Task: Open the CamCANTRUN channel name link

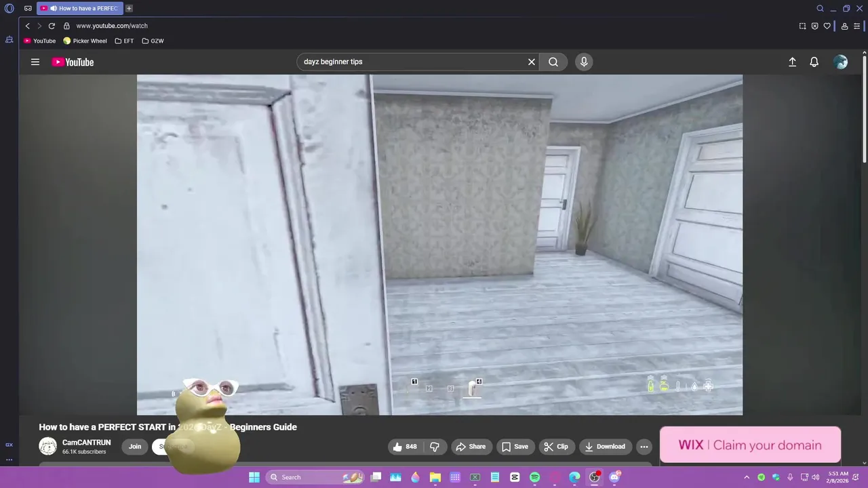Action: coord(86,443)
